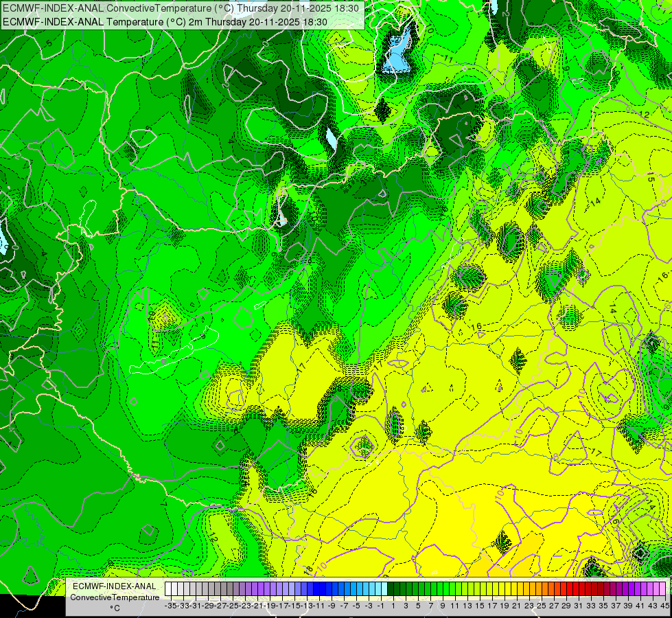This screenshot has height=618, width=672.
Task: Click the legend scale value 5
Action: 418,606
